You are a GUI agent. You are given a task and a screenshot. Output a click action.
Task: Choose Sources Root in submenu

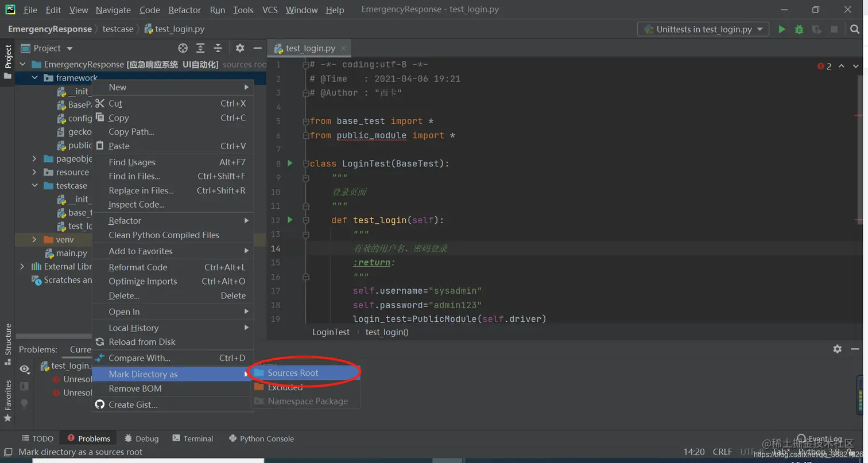(x=306, y=373)
